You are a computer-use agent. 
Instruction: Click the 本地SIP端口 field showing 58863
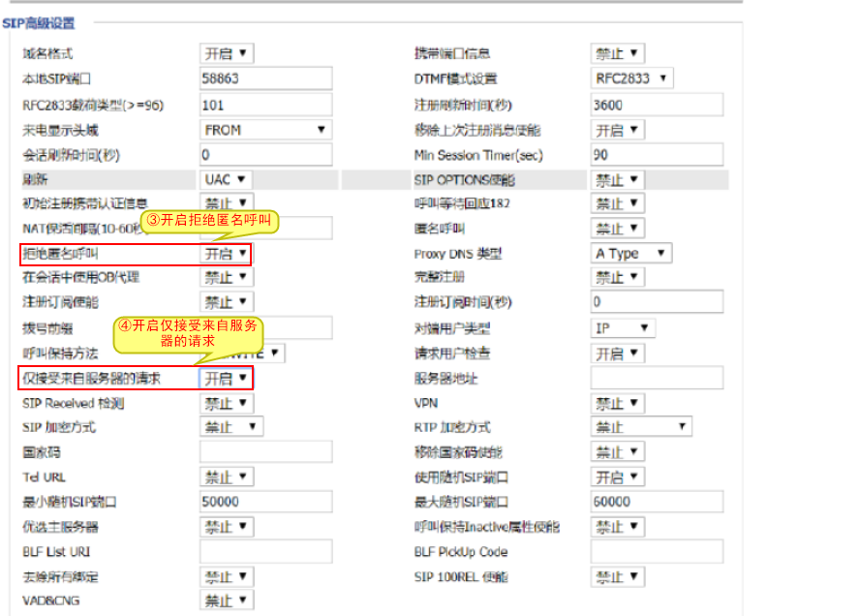coord(265,78)
